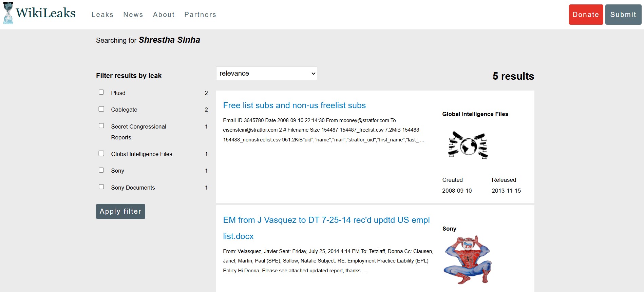Click the Global Intelligence Files globe icon
Screen dimensions: 644x292
pyautogui.click(x=468, y=145)
